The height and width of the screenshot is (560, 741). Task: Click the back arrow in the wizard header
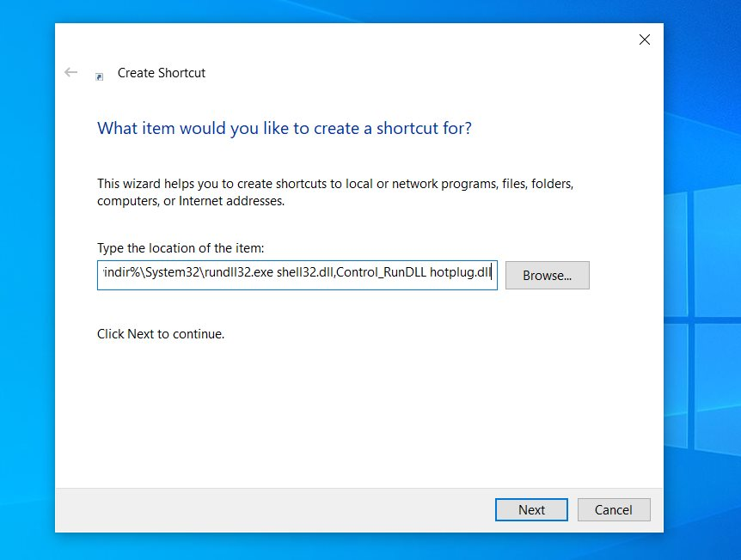(70, 72)
